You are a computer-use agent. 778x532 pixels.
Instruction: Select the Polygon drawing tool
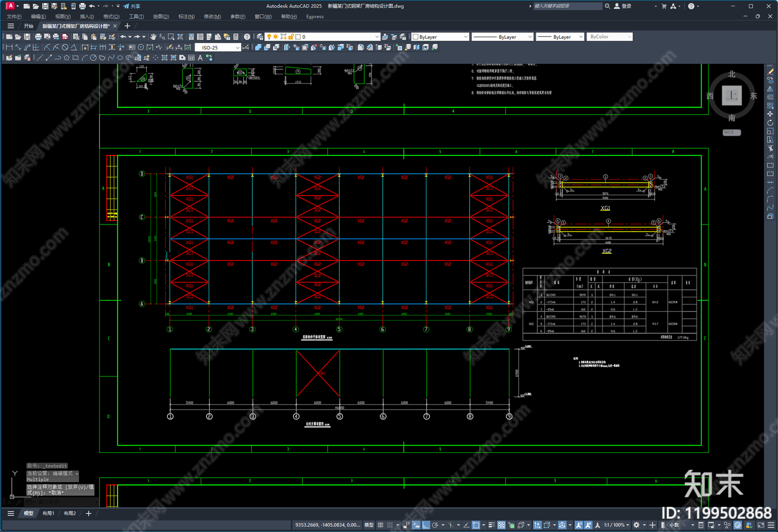[67, 58]
